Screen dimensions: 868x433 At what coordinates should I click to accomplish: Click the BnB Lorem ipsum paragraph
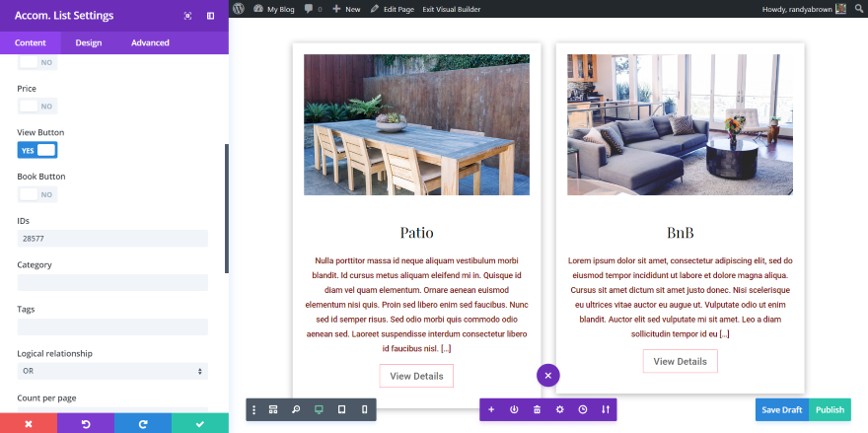point(680,297)
